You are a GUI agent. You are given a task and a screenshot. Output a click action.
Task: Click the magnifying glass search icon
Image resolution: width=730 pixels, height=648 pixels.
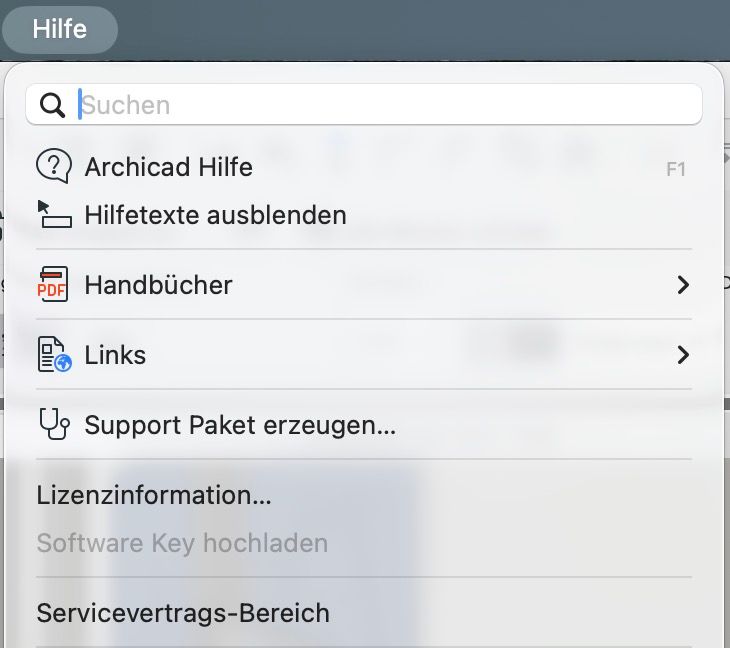[51, 105]
